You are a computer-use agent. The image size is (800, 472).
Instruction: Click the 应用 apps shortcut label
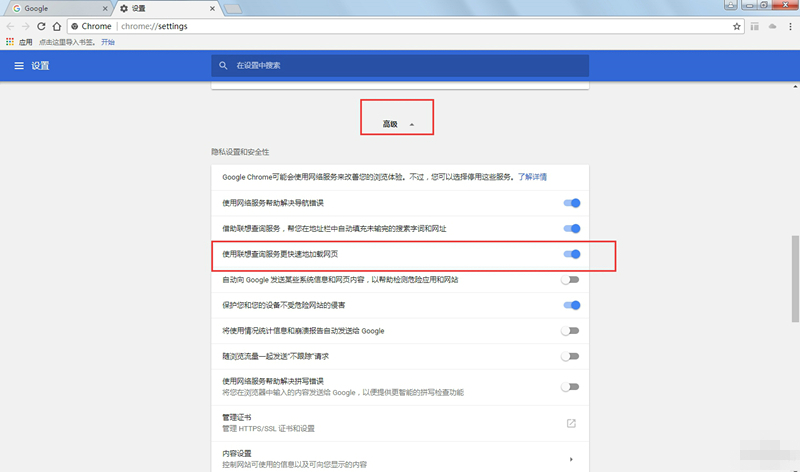tap(26, 42)
